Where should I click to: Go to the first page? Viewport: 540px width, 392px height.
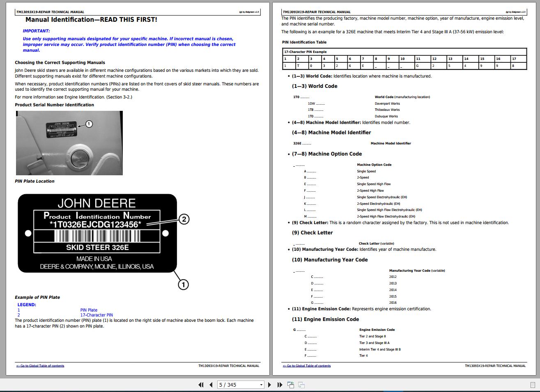point(201,385)
